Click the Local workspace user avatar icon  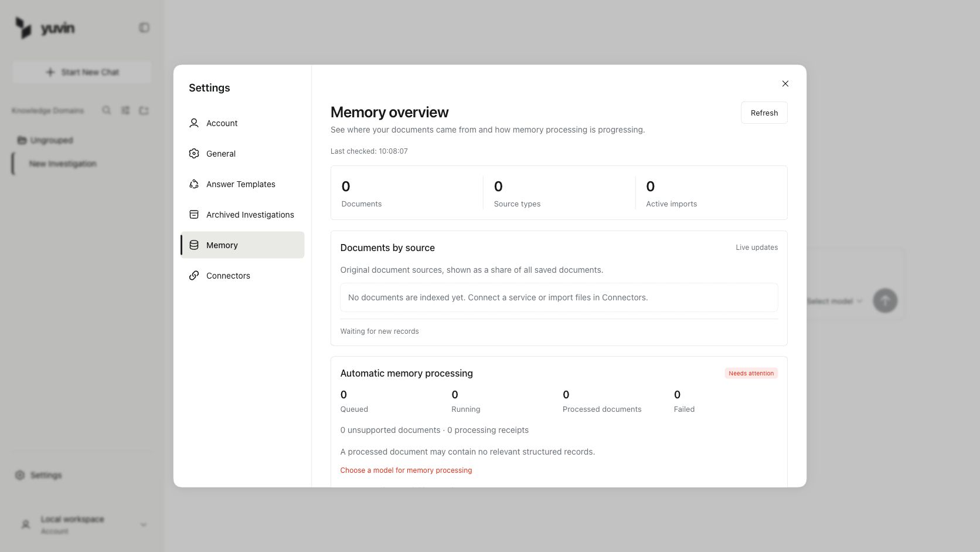point(26,524)
